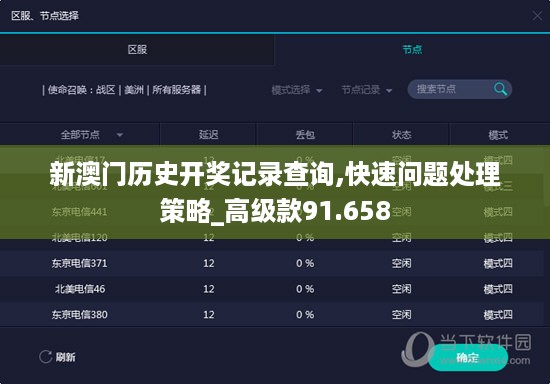550x384 pixels.
Task: Click the refresh circular arrow icon
Action: [x=46, y=357]
